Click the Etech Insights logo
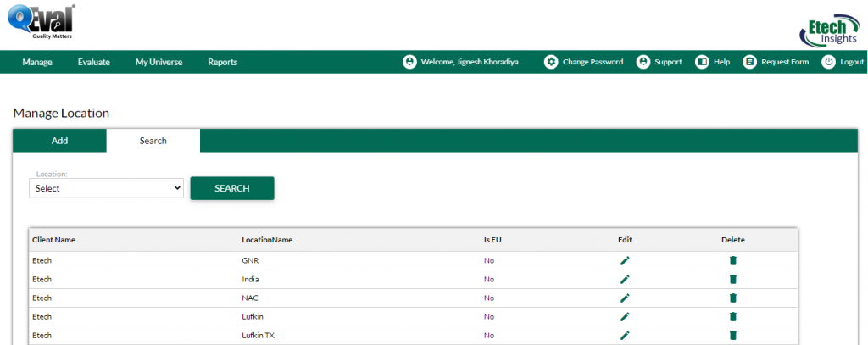868x345 pixels. click(x=829, y=31)
